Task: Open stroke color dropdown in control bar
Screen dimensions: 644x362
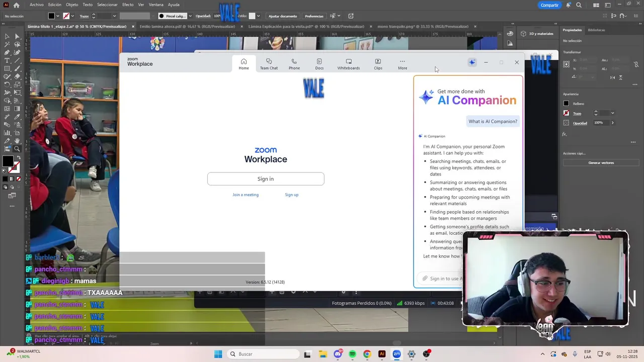Action: [x=72, y=16]
